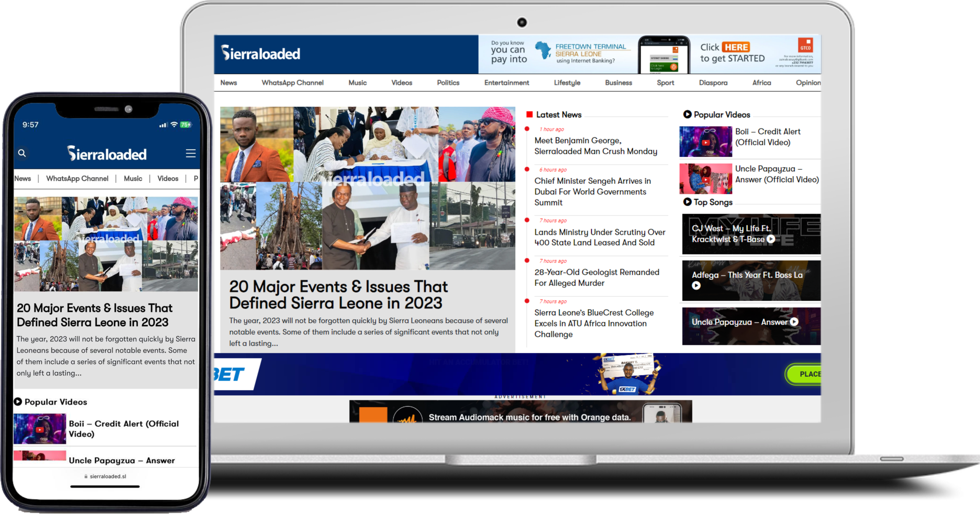Click the green PLACE bet button
The width and height of the screenshot is (980, 514).
pos(803,374)
